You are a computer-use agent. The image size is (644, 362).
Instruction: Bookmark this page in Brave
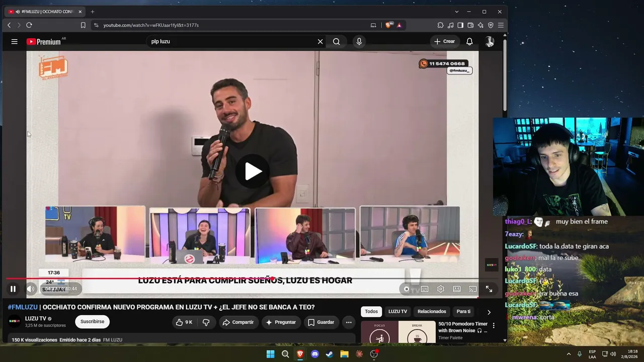pyautogui.click(x=83, y=25)
